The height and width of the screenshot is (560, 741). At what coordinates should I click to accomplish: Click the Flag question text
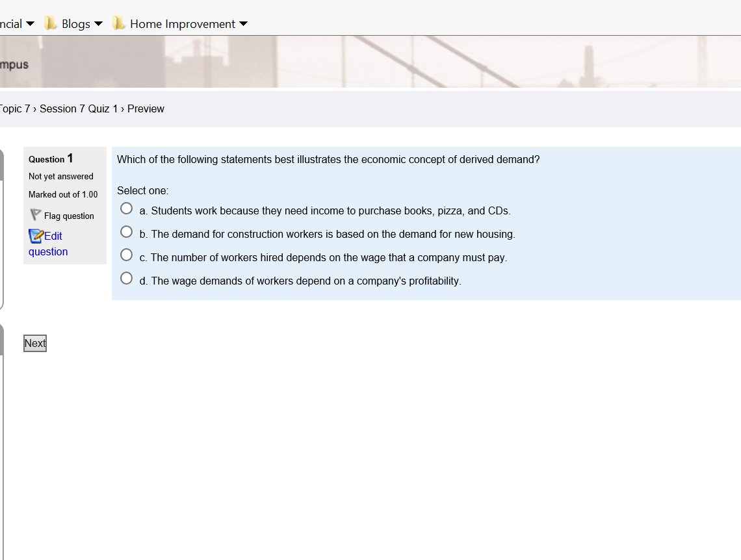(x=69, y=216)
